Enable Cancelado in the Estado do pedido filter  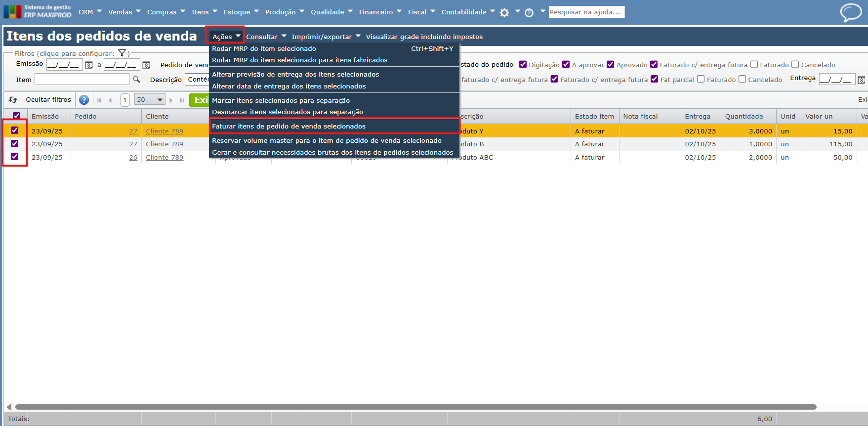pyautogui.click(x=795, y=64)
